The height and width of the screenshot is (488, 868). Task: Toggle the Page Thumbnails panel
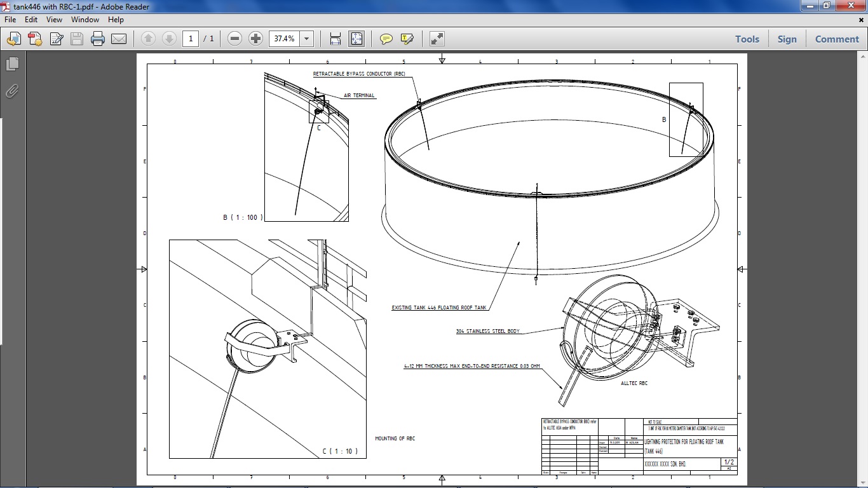coord(13,64)
